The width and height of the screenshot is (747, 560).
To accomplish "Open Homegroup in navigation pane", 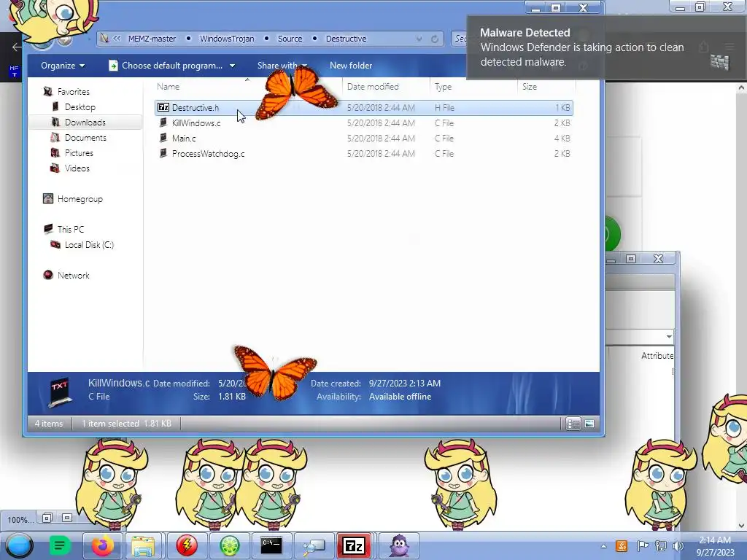I will (x=80, y=199).
